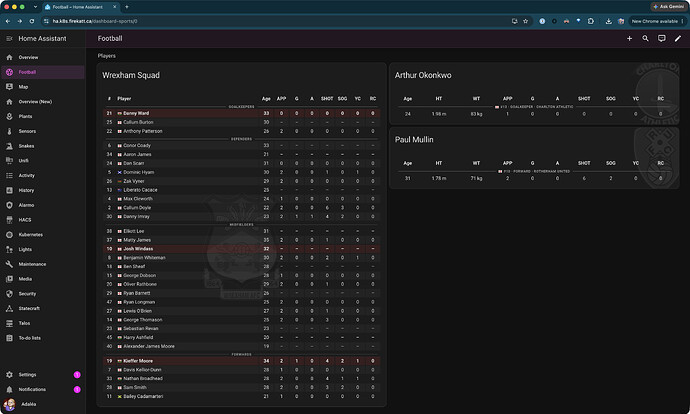Viewport: 690px width, 414px height.
Task: Select George Dobson player row
Action: [x=241, y=275]
